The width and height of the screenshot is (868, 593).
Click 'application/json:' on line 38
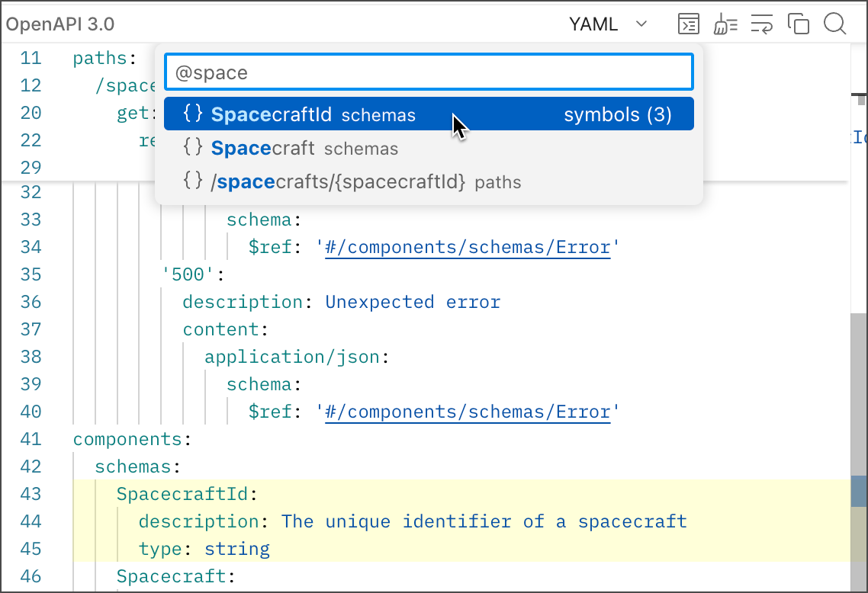click(x=297, y=357)
